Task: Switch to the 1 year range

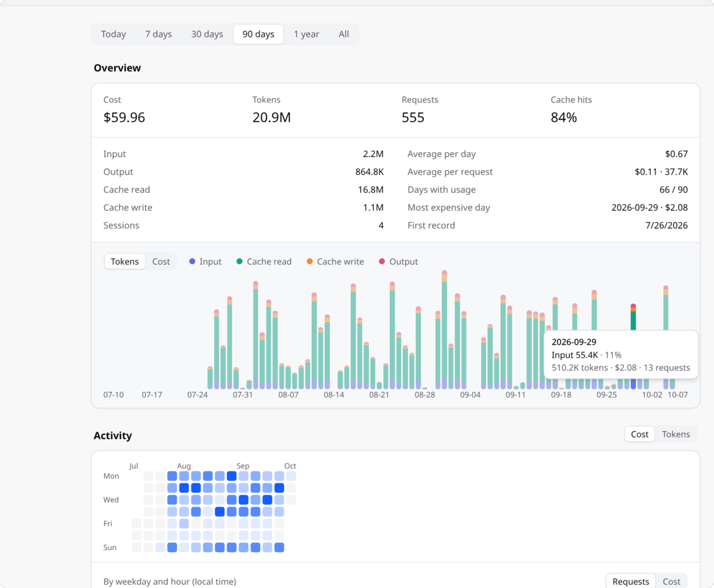Action: [x=306, y=35]
